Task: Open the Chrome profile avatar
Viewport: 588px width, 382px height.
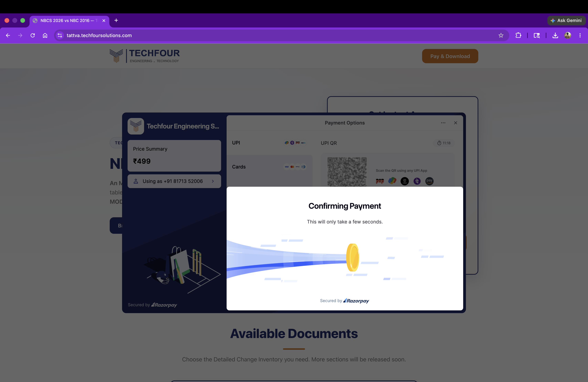Action: click(568, 35)
